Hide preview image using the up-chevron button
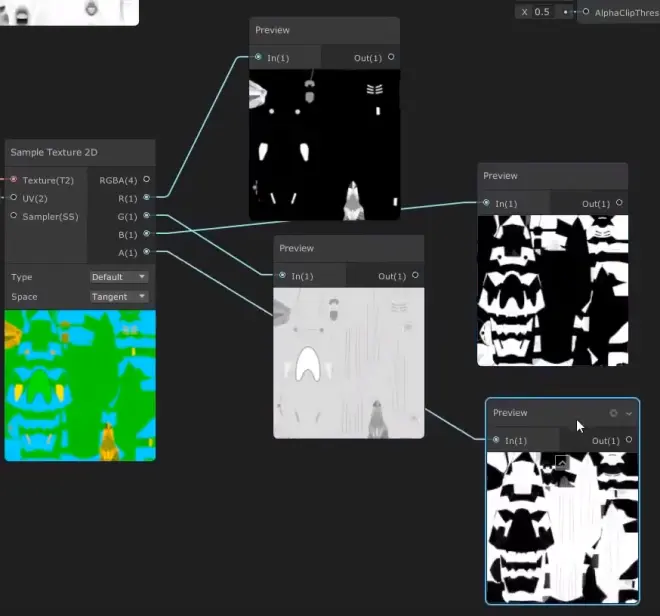This screenshot has width=660, height=616. [562, 462]
